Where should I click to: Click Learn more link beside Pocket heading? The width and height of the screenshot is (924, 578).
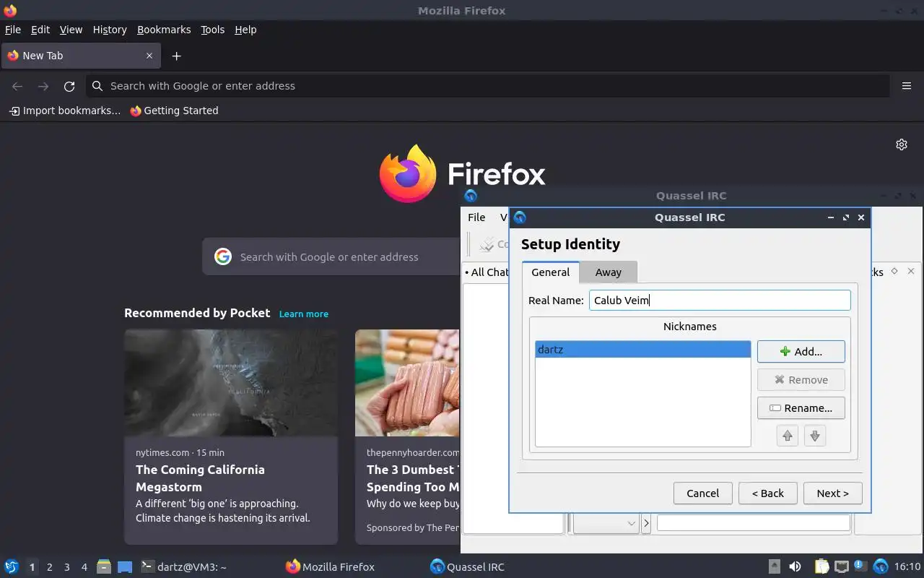pos(304,314)
